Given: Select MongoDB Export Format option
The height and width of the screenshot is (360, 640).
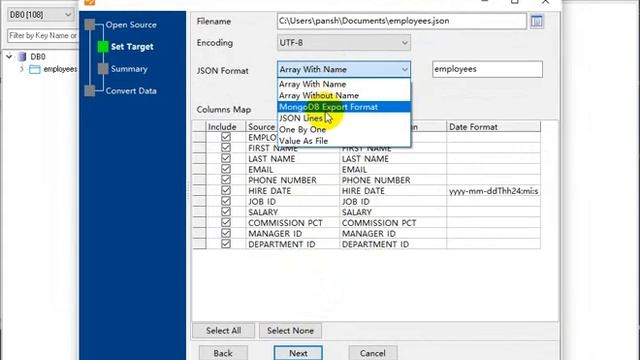Looking at the screenshot, I should 344,107.
